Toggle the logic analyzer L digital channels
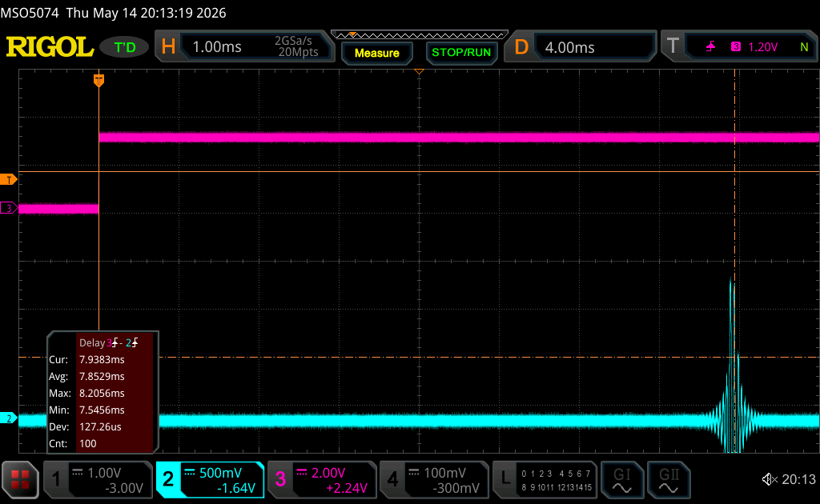 (545, 479)
